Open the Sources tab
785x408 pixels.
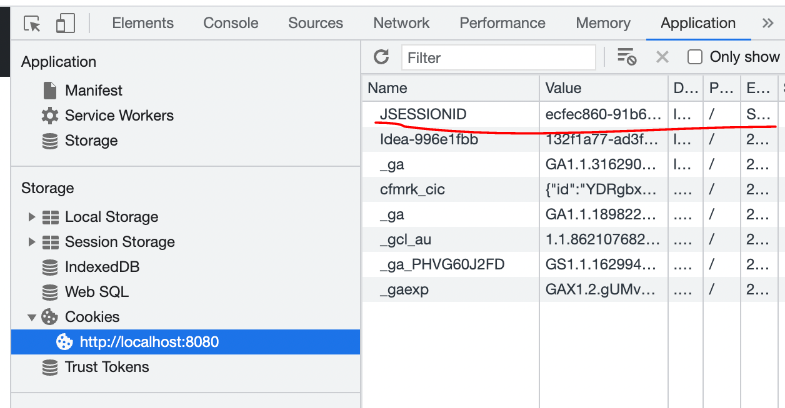(x=315, y=23)
